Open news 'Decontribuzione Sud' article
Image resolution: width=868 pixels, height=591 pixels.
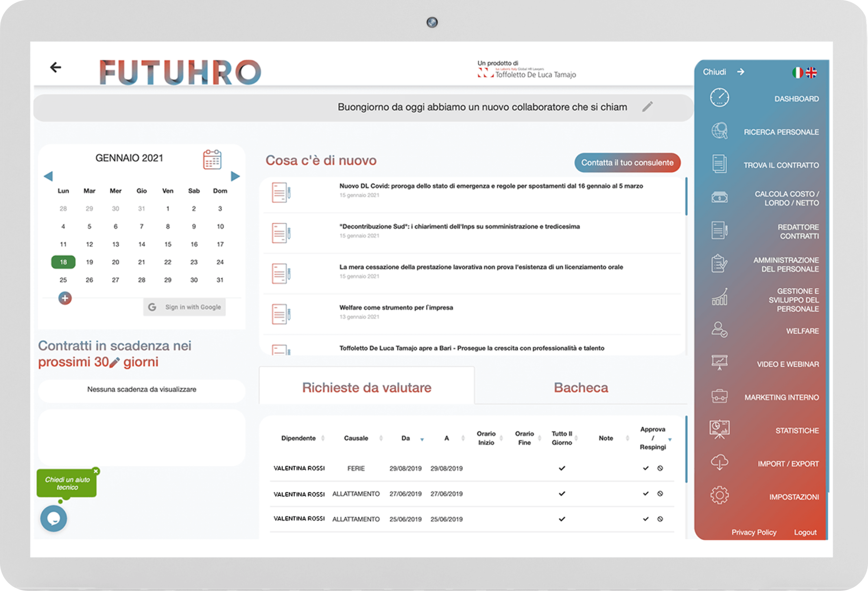click(459, 227)
